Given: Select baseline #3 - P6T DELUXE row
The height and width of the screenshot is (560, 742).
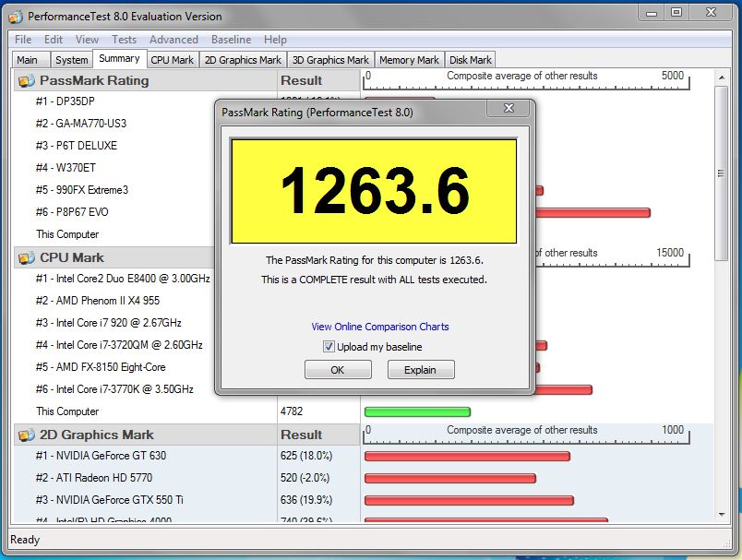Looking at the screenshot, I should click(77, 146).
